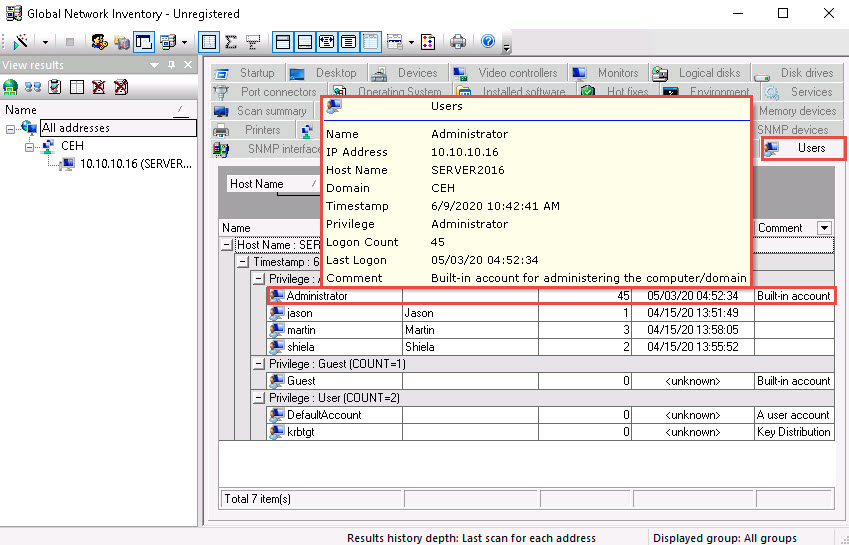Viewport: 849px width, 545px height.
Task: Open the scan wizard dropdown arrow
Action: tap(45, 42)
